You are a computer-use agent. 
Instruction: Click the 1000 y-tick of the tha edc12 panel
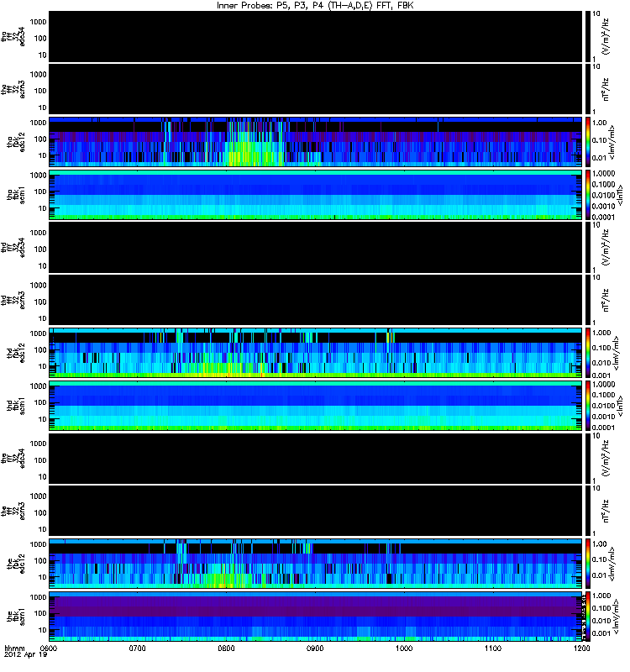[38, 123]
